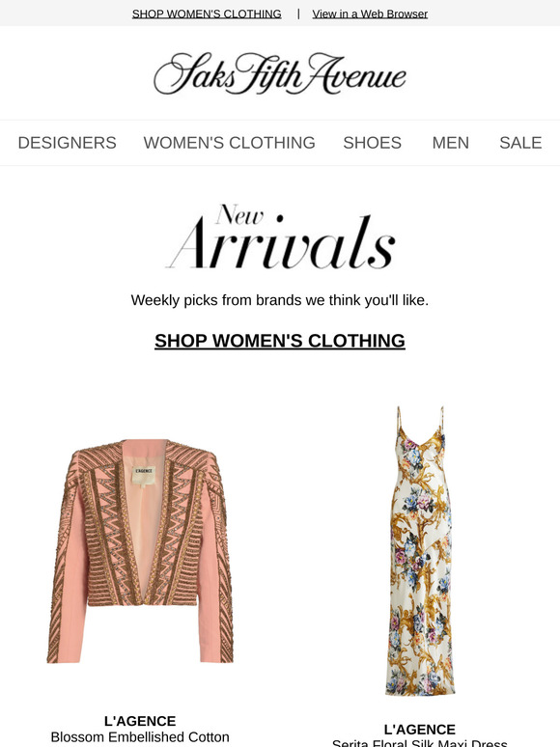
Task: Click the Saks Fifth Avenue logo
Action: click(280, 73)
